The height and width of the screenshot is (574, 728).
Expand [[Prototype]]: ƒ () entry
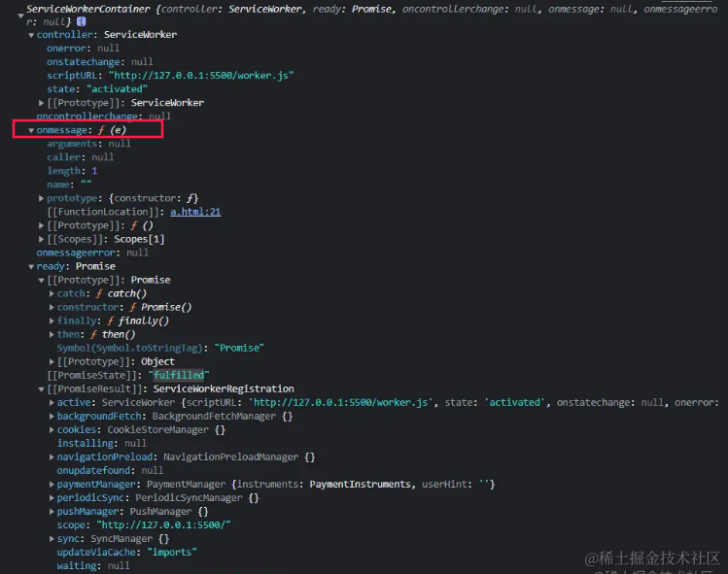[x=42, y=225]
